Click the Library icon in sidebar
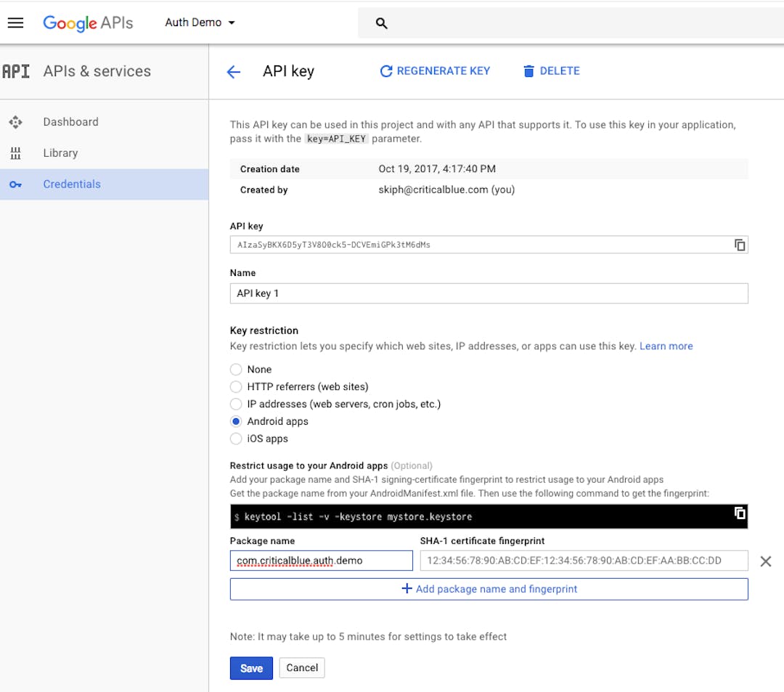The image size is (784, 692). pos(15,153)
